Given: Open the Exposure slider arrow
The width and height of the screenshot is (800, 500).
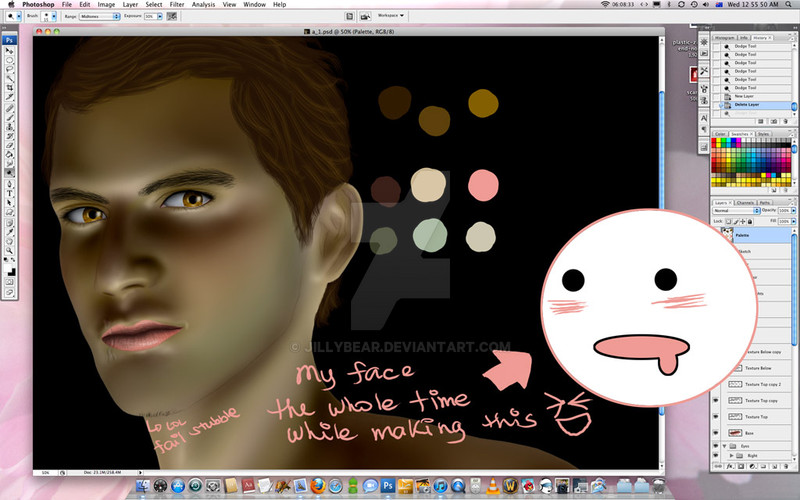Looking at the screenshot, I should coord(160,16).
